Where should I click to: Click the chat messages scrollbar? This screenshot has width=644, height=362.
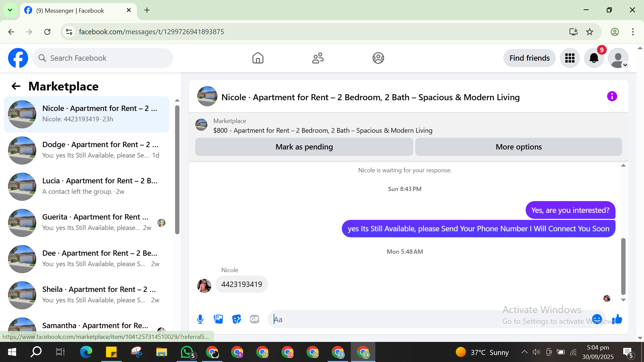[623, 266]
